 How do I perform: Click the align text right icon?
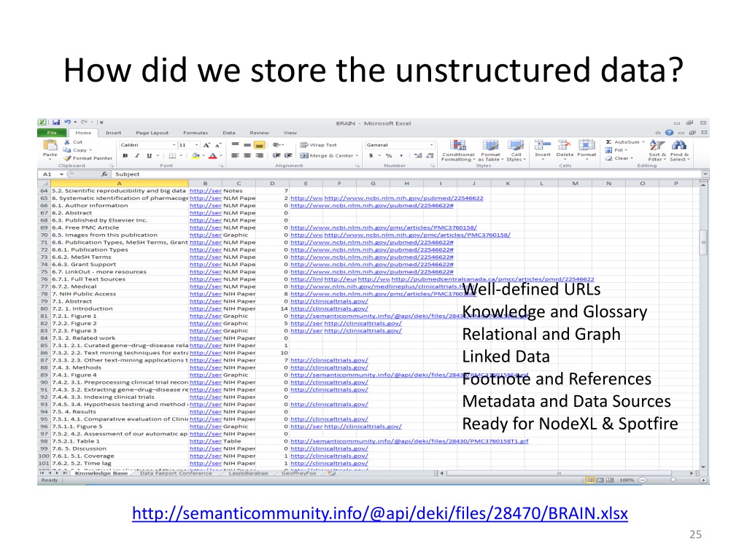pos(260,155)
